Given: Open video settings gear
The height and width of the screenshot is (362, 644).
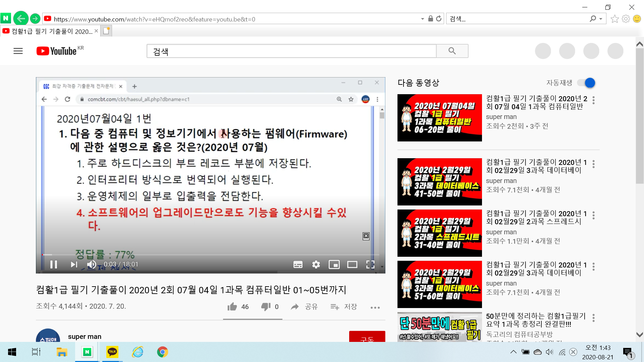Looking at the screenshot, I should 316,264.
